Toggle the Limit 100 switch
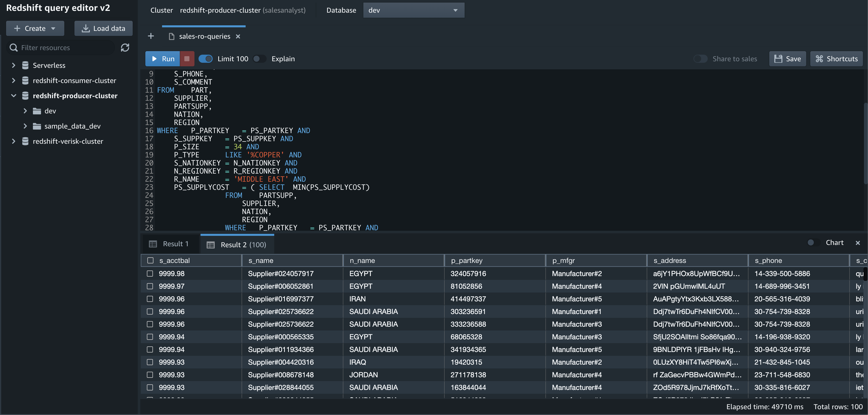Image resolution: width=868 pixels, height=415 pixels. pyautogui.click(x=206, y=59)
